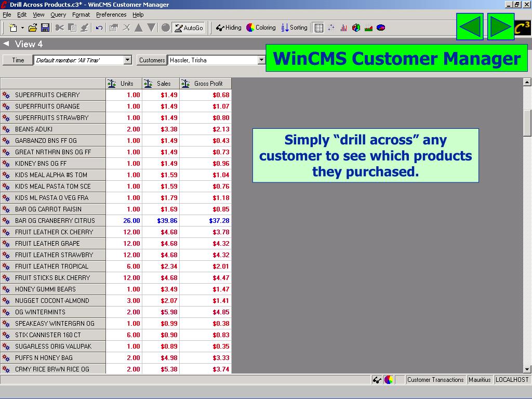This screenshot has width=532, height=399.
Task: Open the Sorting options
Action: (294, 28)
